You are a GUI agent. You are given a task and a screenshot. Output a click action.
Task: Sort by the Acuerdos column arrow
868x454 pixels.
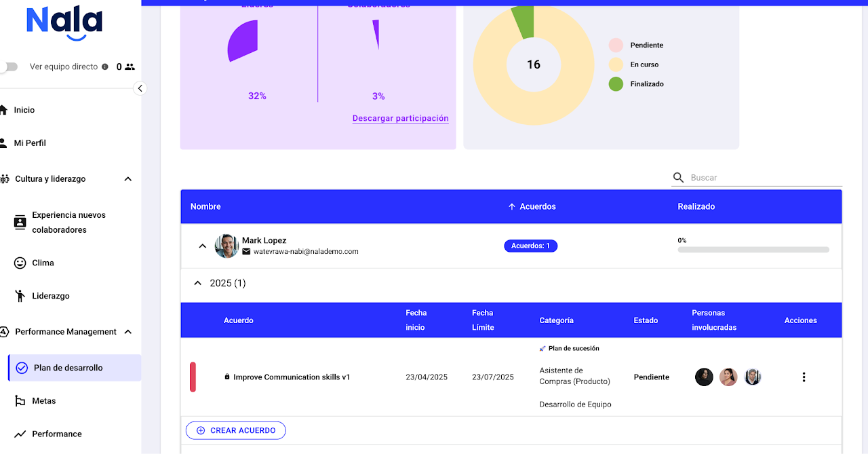[x=512, y=206]
